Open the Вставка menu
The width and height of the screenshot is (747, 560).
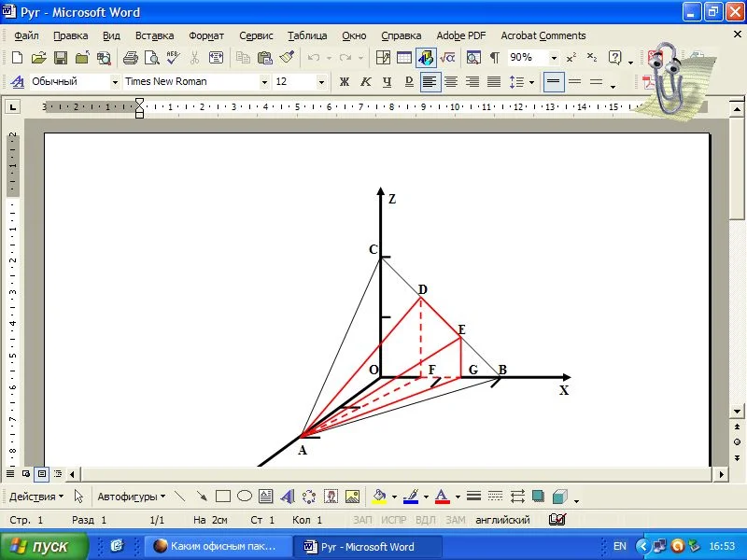coord(154,35)
